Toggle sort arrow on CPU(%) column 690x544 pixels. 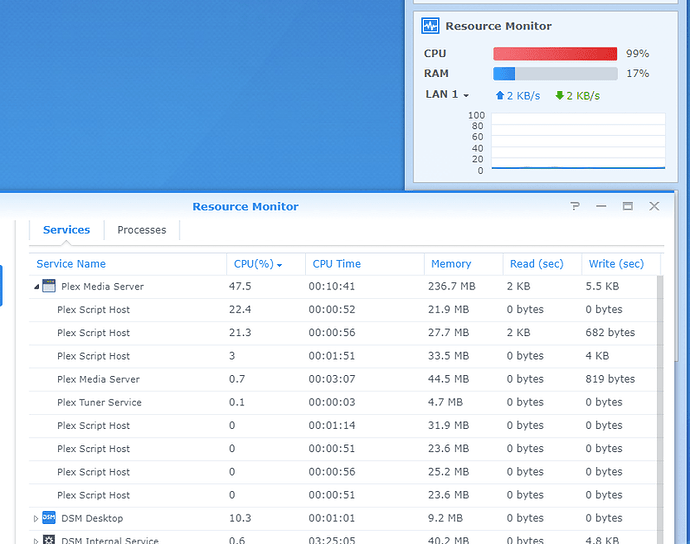tap(279, 265)
